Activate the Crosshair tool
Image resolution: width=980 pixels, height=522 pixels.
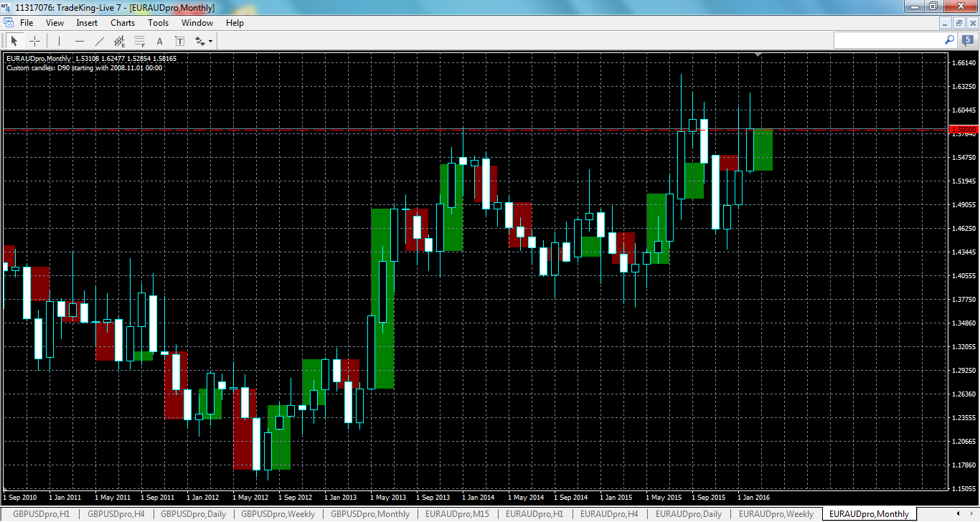(34, 41)
